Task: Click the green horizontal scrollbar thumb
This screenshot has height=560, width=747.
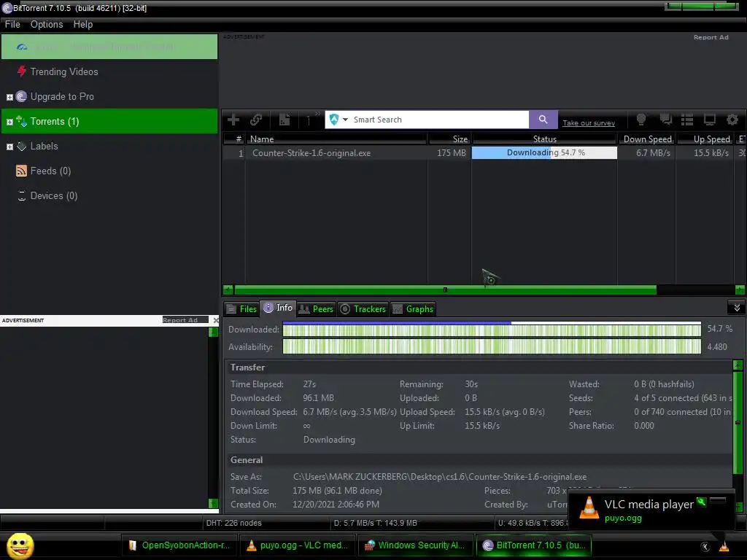Action: 446,289
